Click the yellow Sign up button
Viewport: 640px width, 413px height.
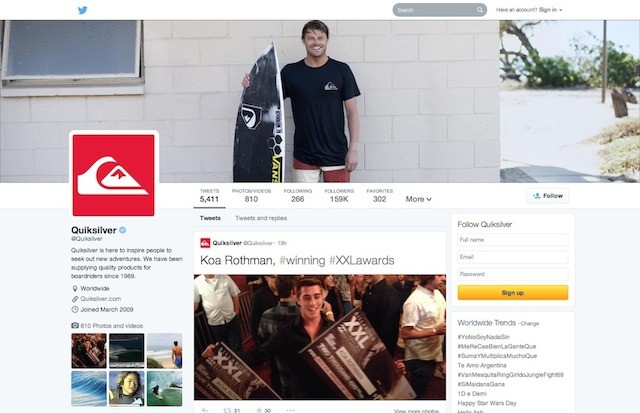tap(513, 293)
